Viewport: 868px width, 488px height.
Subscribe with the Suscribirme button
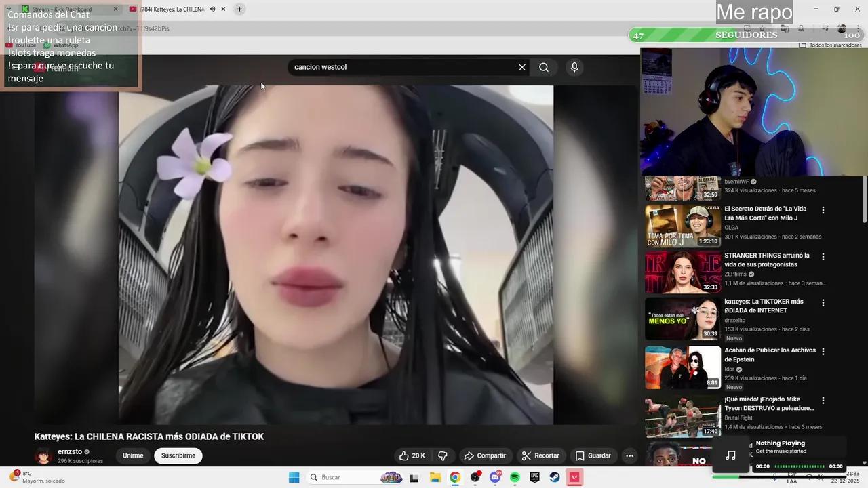coord(178,455)
